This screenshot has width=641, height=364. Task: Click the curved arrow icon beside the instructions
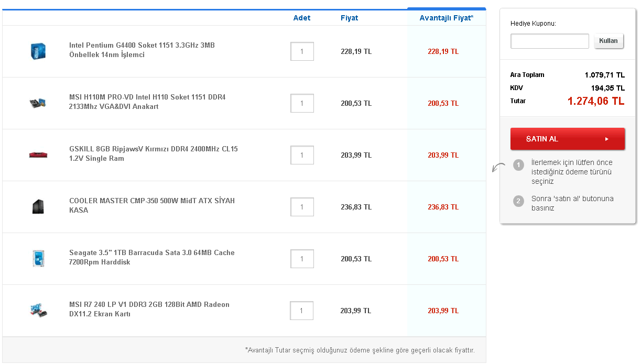coord(498,167)
